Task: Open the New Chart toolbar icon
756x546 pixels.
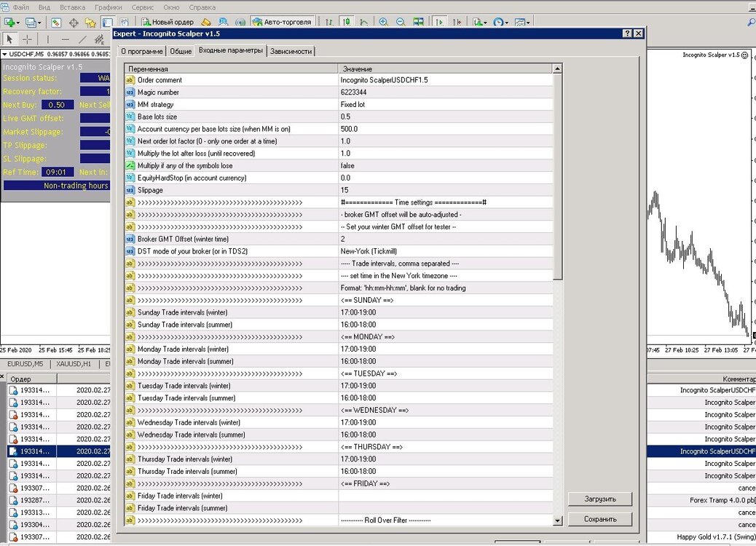Action: point(9,22)
